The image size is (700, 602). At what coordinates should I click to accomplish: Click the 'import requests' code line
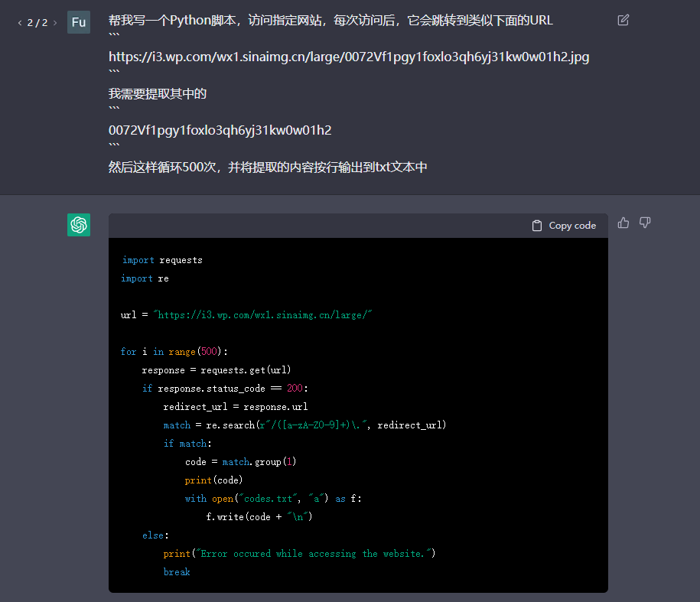pos(161,260)
